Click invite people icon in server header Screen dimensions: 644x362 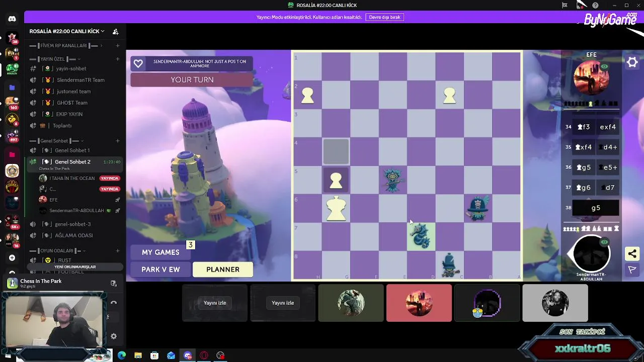(115, 31)
